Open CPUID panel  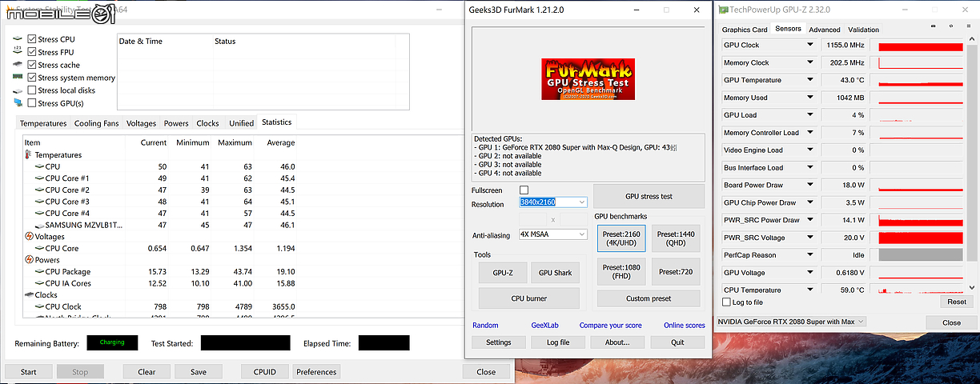[265, 372]
